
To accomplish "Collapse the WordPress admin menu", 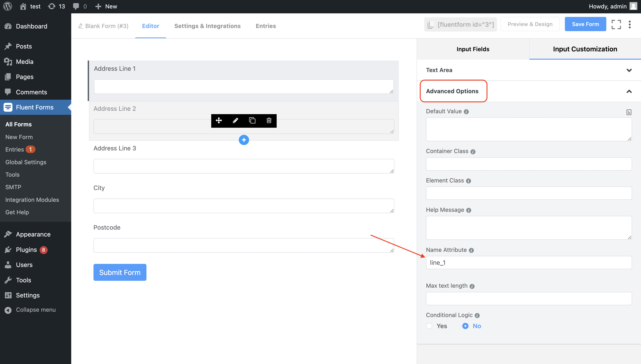I will [30, 309].
